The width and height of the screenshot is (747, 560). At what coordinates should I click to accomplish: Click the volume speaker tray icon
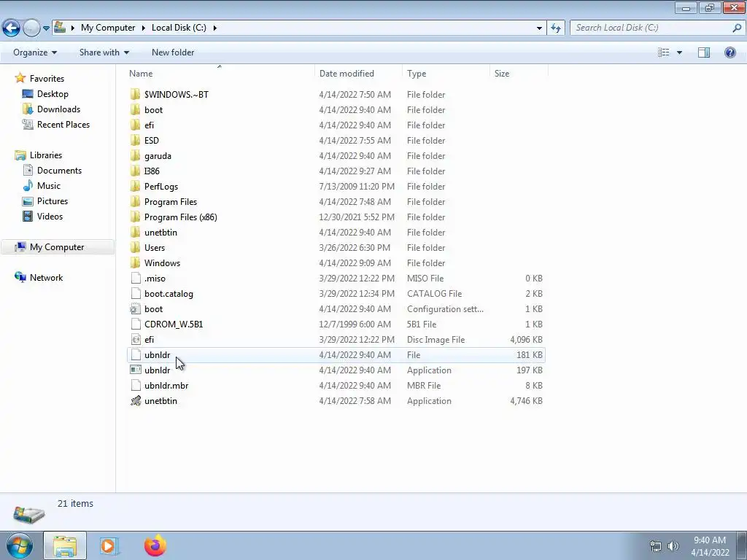[x=673, y=546]
